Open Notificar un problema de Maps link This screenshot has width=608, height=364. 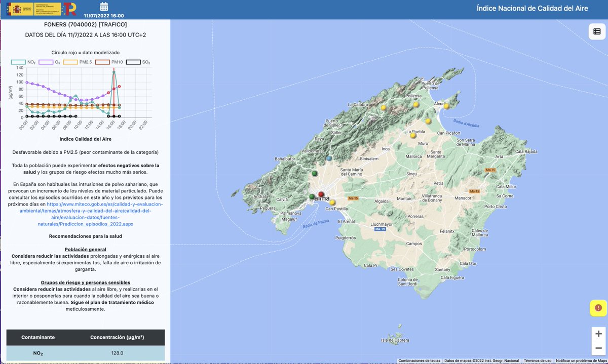pyautogui.click(x=581, y=361)
